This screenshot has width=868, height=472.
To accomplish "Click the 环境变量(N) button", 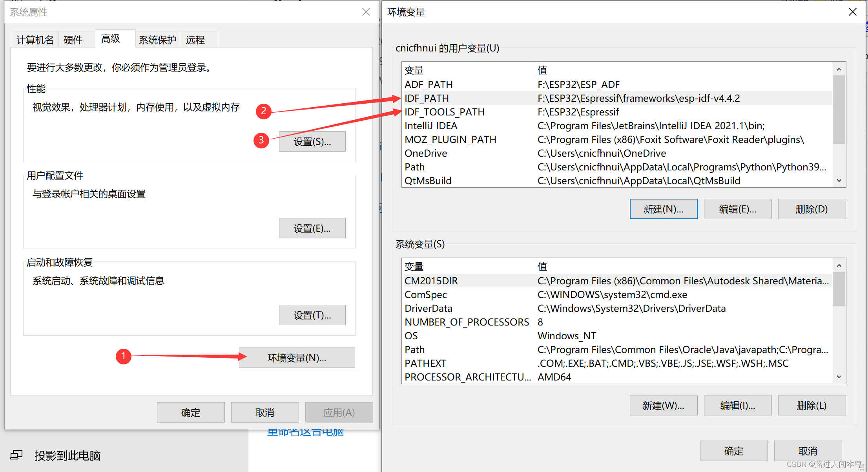I will coord(297,357).
